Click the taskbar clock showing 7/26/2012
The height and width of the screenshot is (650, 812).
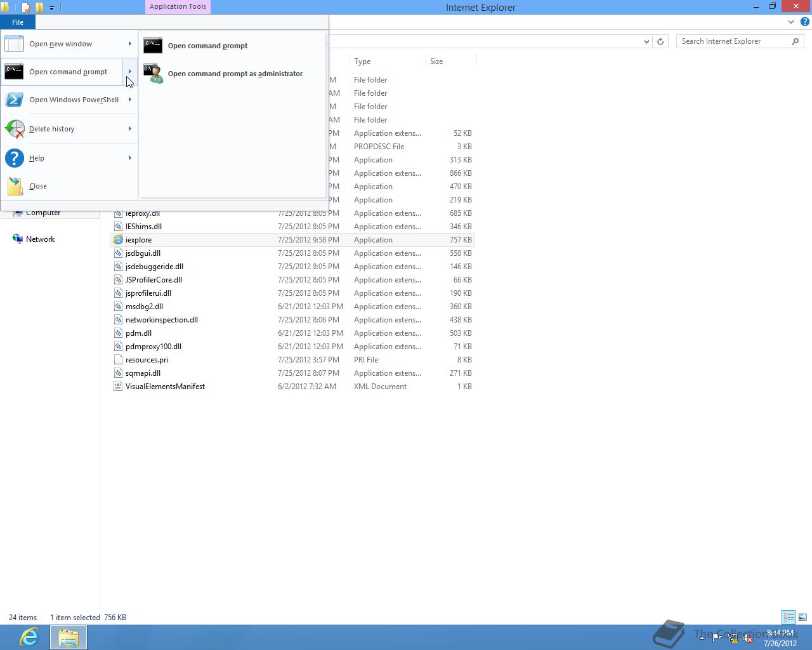coord(780,638)
